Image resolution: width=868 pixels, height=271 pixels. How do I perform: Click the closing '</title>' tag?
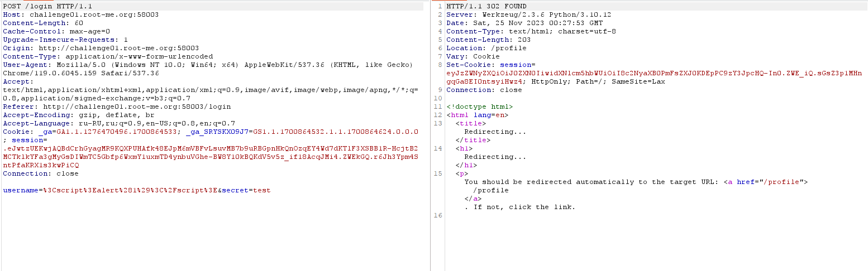(x=473, y=140)
